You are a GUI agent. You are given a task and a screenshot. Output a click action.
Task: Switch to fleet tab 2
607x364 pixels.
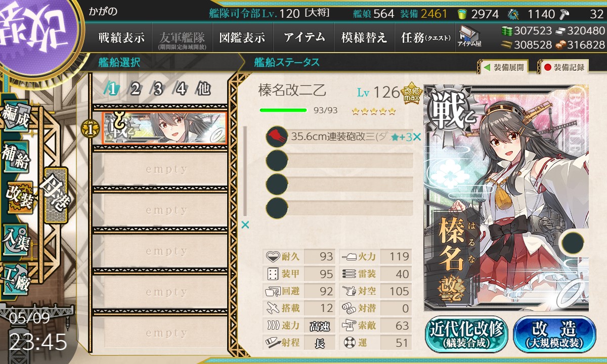click(135, 89)
